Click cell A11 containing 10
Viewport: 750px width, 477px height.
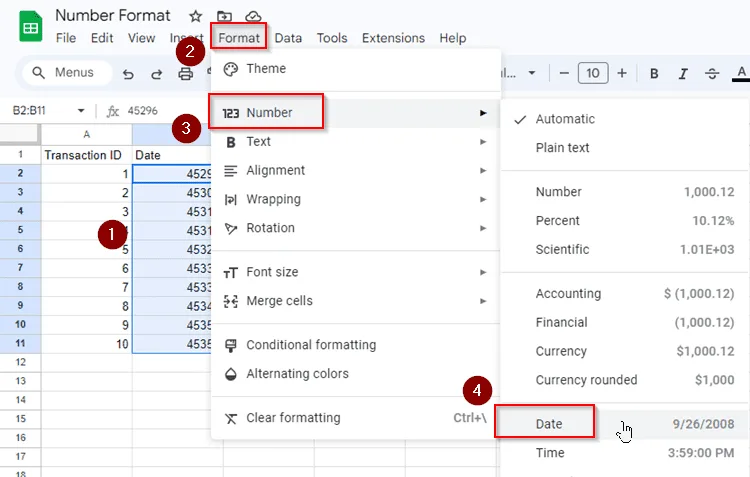coord(87,344)
